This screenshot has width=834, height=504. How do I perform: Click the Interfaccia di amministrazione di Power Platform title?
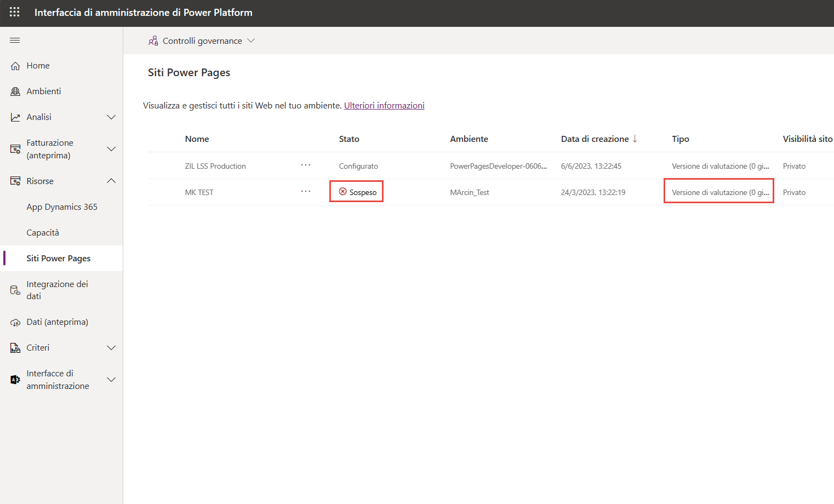(144, 13)
